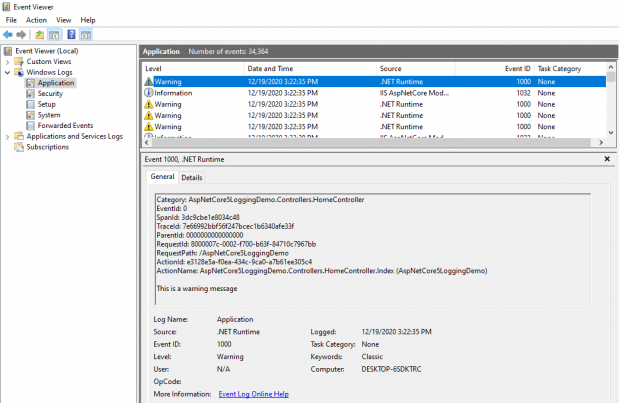The height and width of the screenshot is (403, 619).
Task: Expand Applications and Services Logs node
Action: (6, 136)
